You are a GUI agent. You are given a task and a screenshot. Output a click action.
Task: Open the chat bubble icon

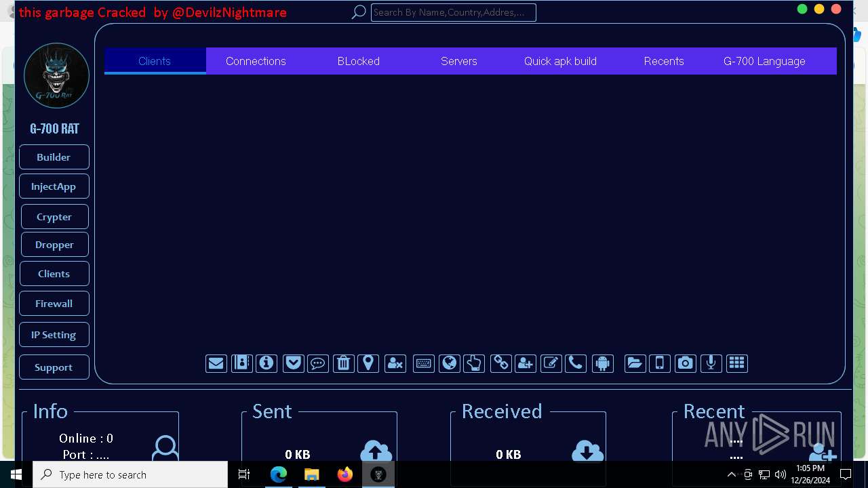(x=317, y=363)
